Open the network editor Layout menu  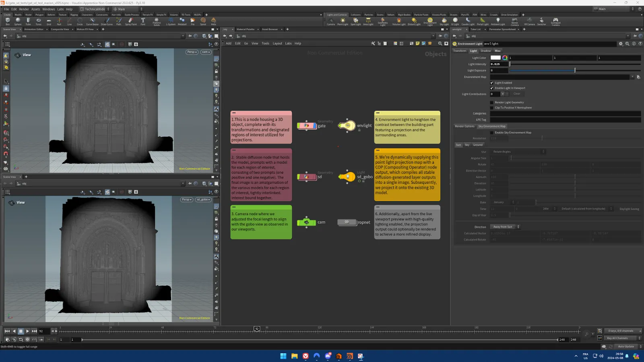coord(277,43)
